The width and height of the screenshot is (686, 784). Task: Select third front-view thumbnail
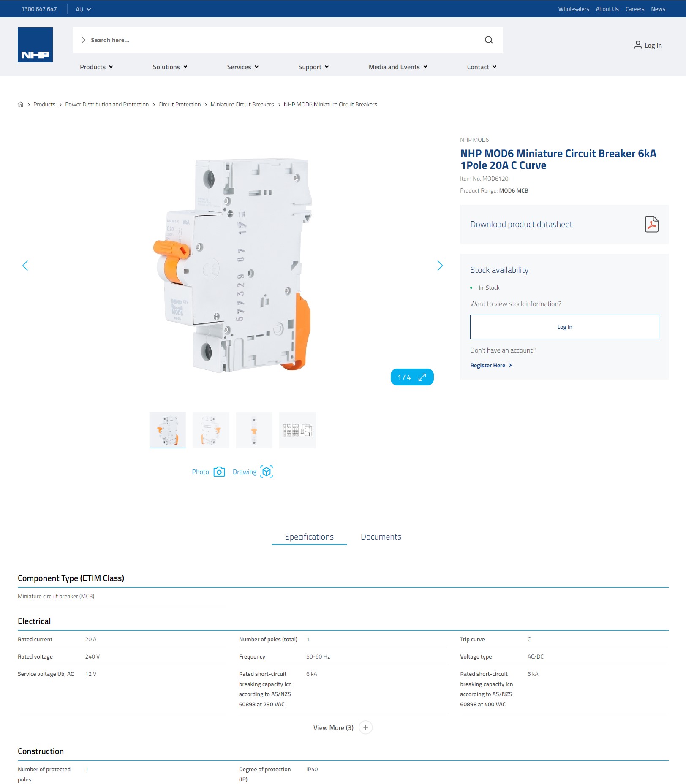254,430
